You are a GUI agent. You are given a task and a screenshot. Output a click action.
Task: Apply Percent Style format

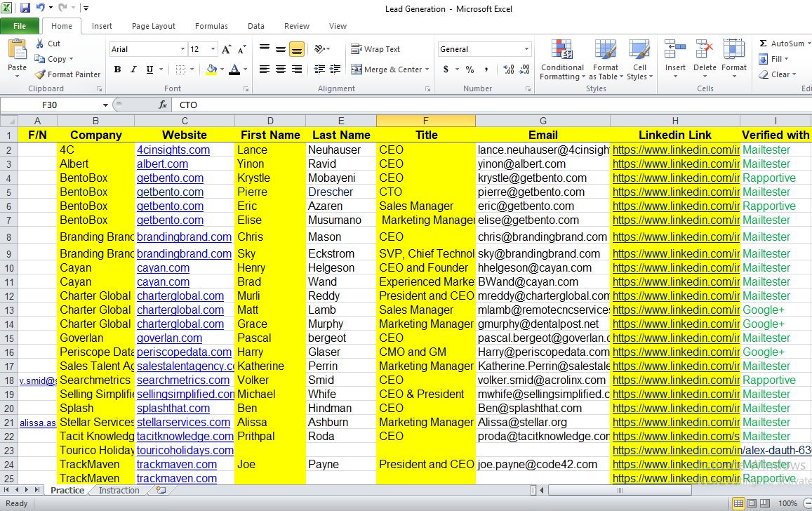[x=470, y=69]
